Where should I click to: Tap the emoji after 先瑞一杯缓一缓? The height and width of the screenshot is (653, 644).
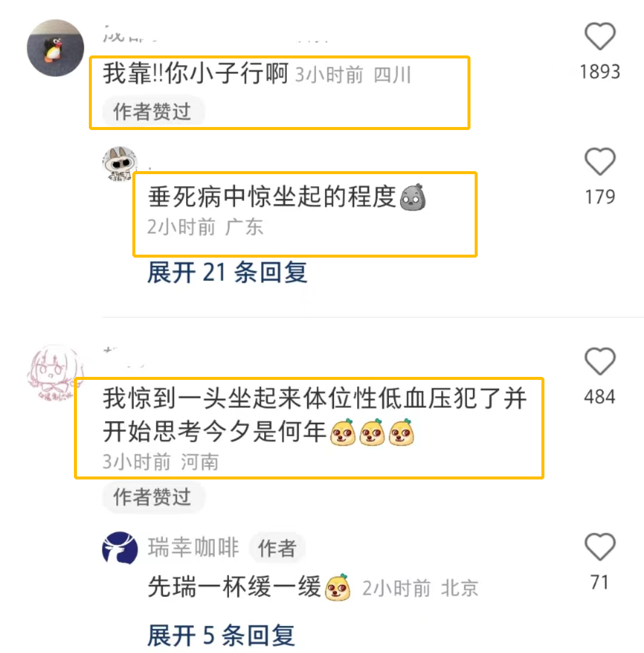point(337,587)
